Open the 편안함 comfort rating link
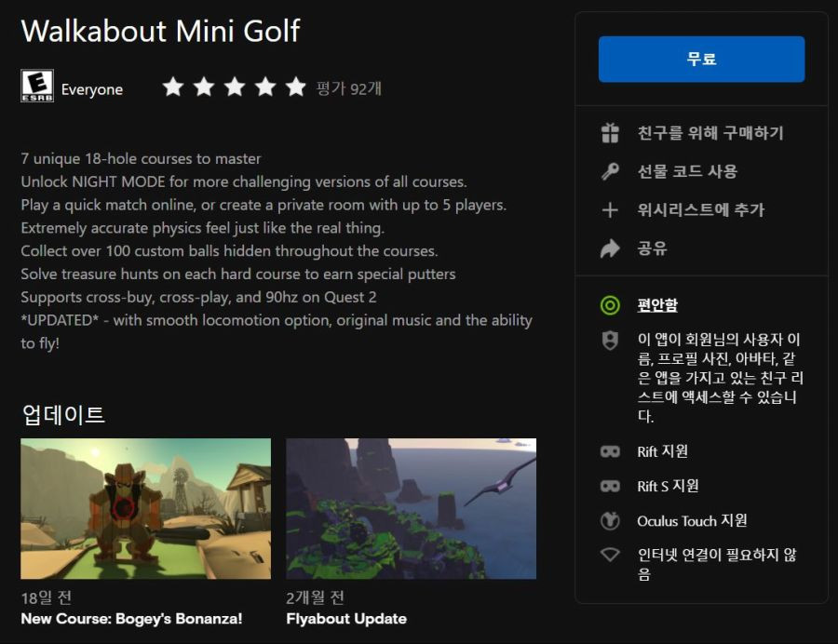This screenshot has width=838, height=644. [x=657, y=305]
